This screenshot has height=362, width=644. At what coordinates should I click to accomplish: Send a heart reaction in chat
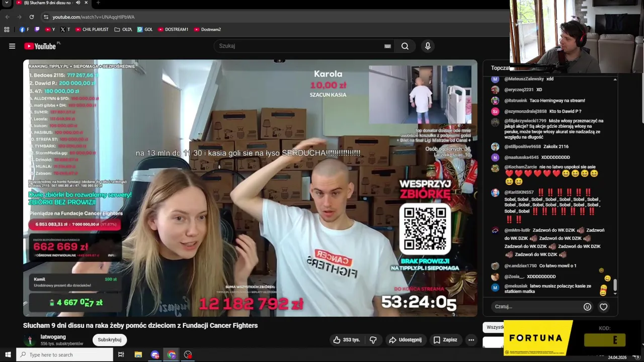(x=604, y=307)
